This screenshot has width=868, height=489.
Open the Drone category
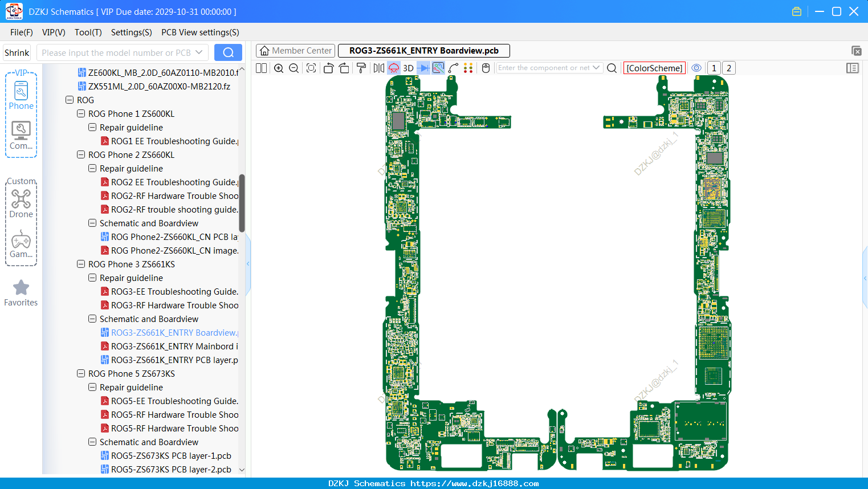[x=21, y=204]
